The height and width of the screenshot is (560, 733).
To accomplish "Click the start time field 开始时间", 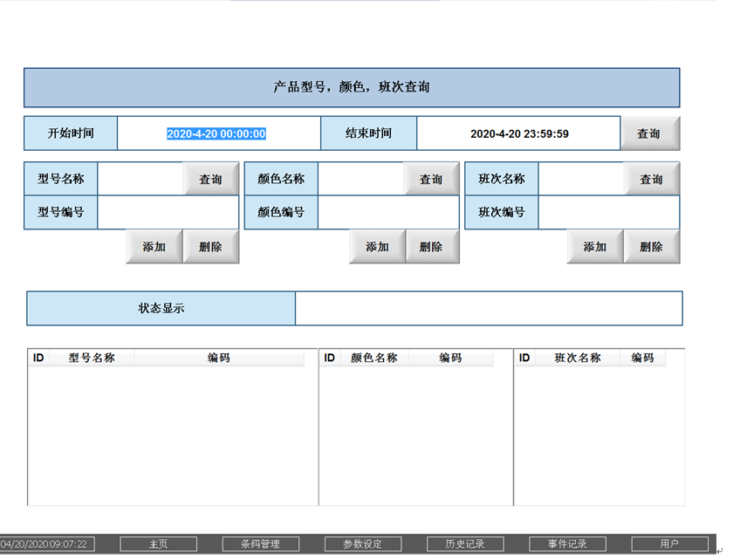I will (x=218, y=133).
